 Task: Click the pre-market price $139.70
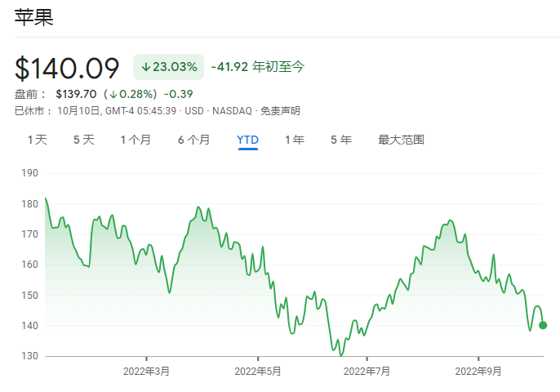pos(77,95)
